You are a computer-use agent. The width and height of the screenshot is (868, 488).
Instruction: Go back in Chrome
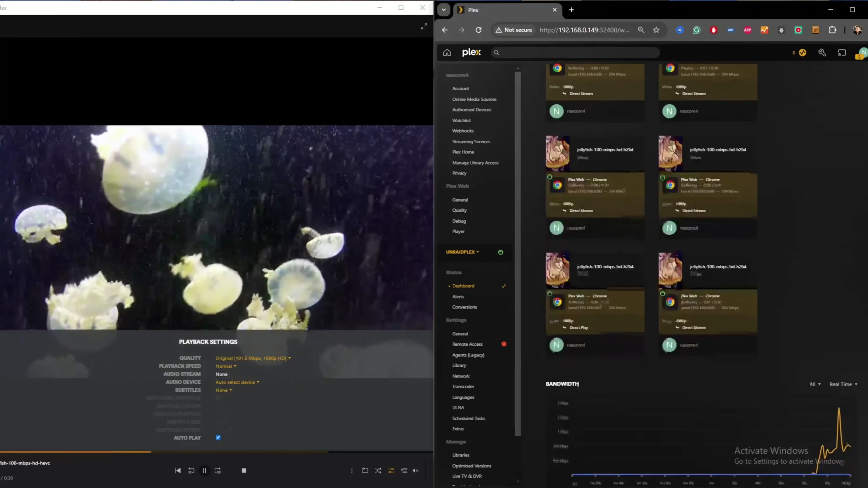point(445,30)
